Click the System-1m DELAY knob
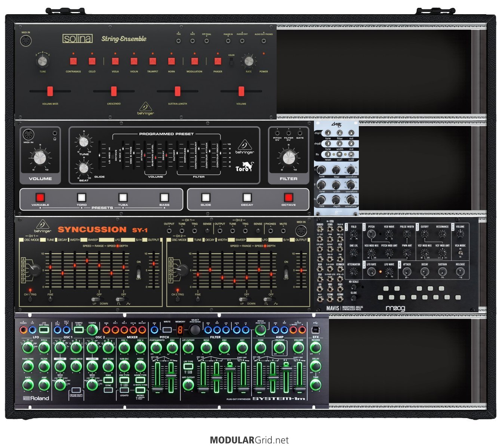This screenshot has width=499, height=448. [x=315, y=366]
